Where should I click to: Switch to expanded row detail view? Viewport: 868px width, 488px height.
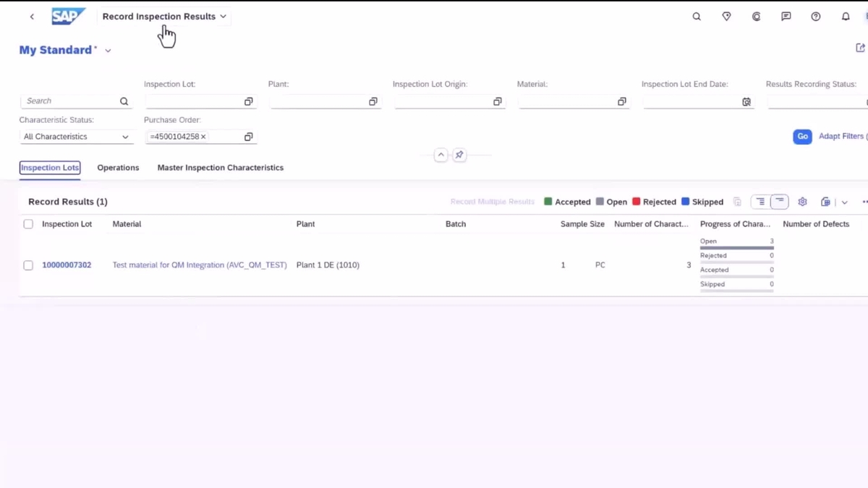[x=760, y=202]
